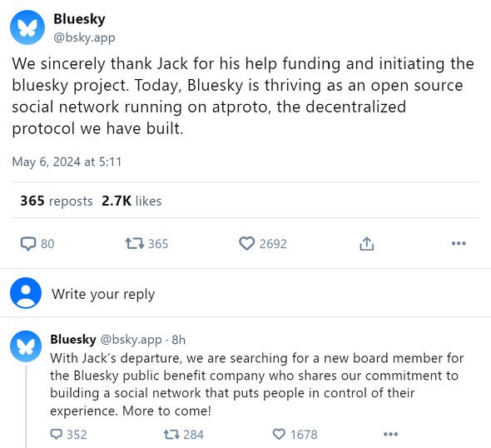Click the blue user avatar beside reply box
491x448 pixels.
tap(26, 293)
